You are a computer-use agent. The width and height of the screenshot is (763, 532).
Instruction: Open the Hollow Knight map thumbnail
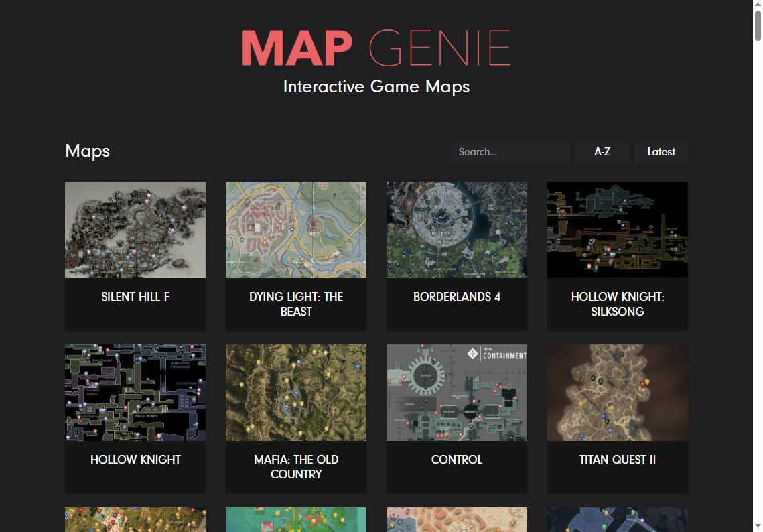tap(135, 392)
